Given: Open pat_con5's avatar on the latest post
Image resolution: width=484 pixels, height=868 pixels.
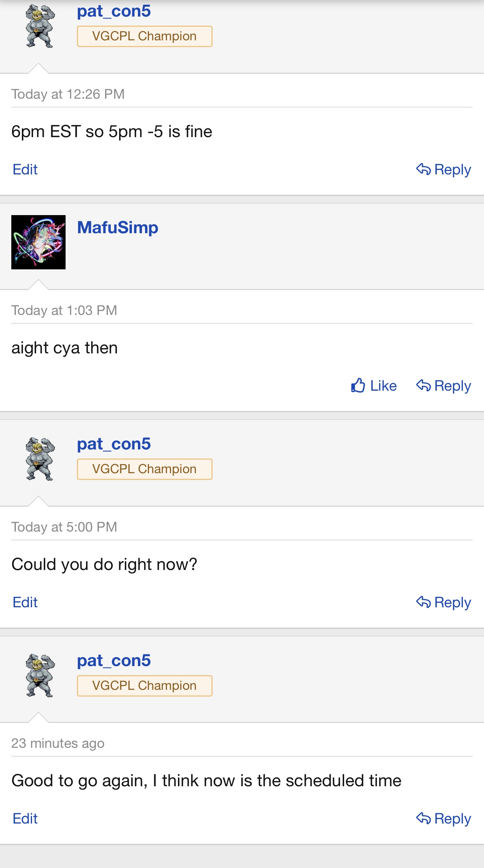Looking at the screenshot, I should 40,675.
